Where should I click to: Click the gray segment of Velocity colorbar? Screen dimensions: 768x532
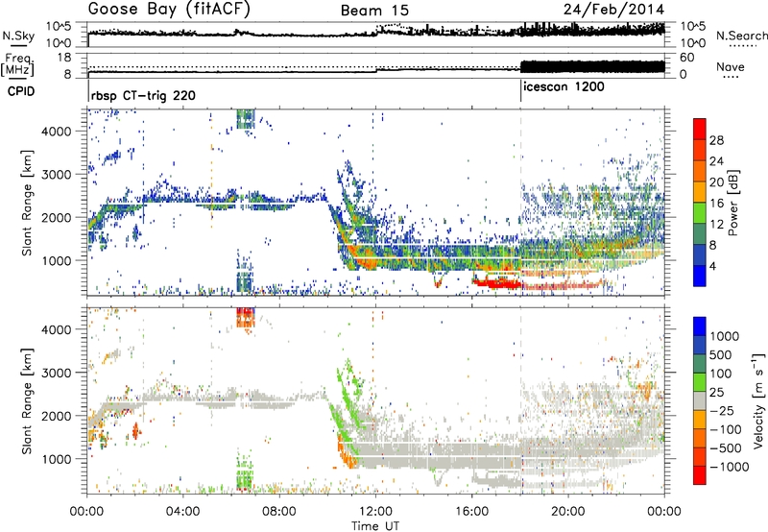pyautogui.click(x=700, y=400)
